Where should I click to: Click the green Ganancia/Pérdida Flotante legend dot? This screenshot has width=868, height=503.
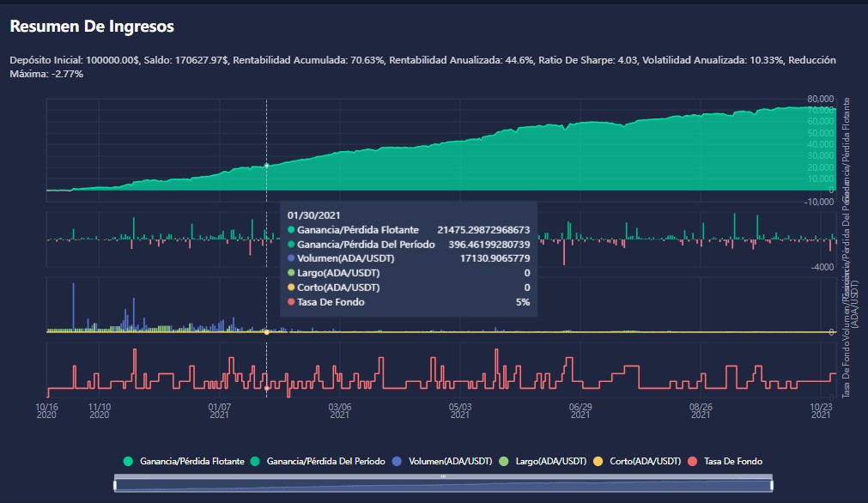click(x=129, y=461)
